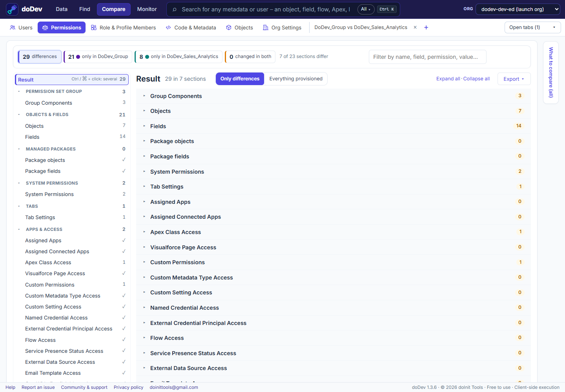Filter by only in DoDev_Sales_Analytics chip
The width and height of the screenshot is (565, 392).
(179, 57)
